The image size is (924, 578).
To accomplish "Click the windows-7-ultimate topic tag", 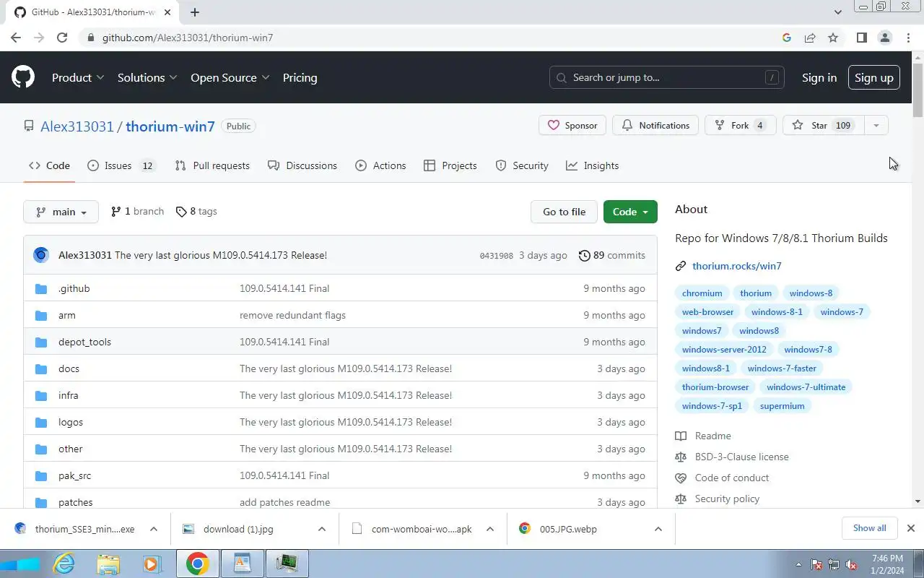I will tap(806, 387).
